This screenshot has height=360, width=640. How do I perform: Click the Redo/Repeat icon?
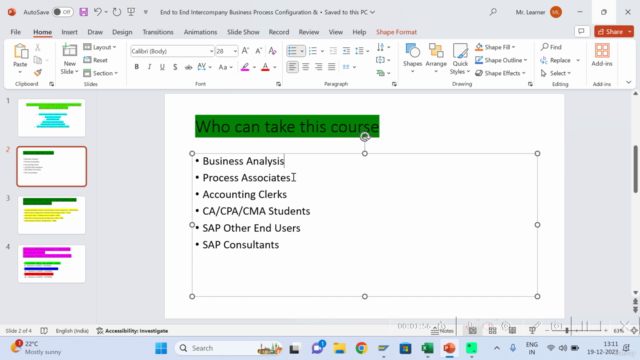(x=117, y=12)
